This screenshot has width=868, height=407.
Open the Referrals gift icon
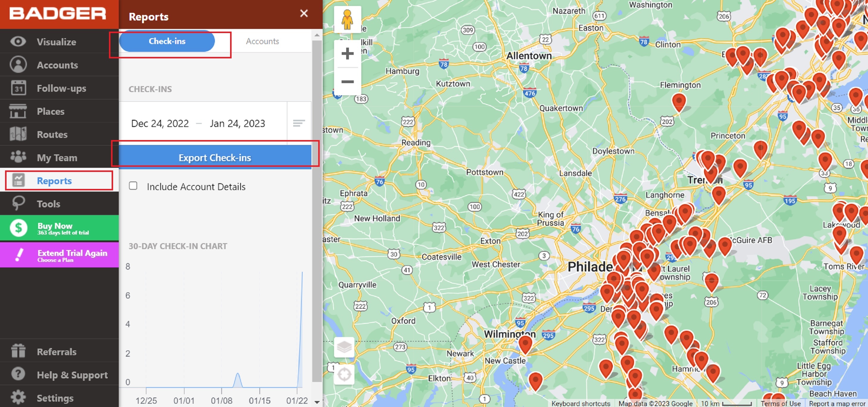18,351
